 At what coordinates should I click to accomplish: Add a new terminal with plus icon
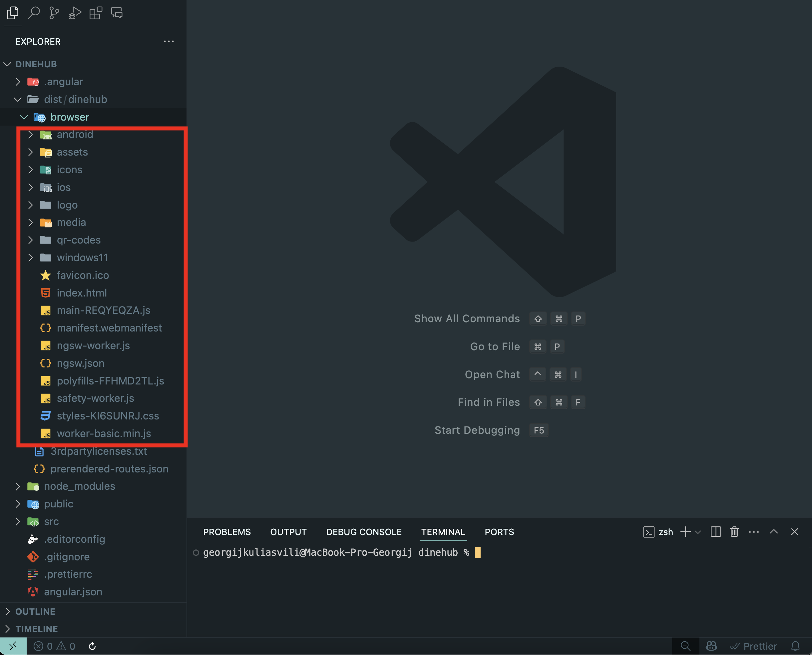pos(685,532)
